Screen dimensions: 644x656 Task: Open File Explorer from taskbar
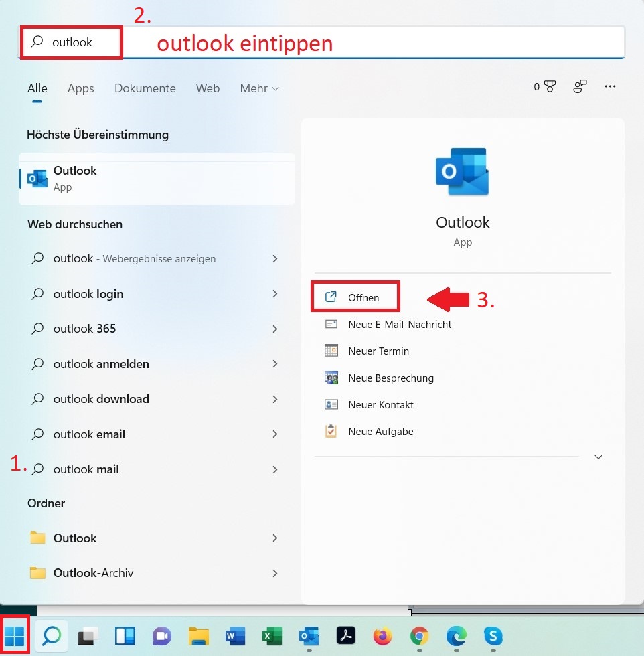click(198, 636)
